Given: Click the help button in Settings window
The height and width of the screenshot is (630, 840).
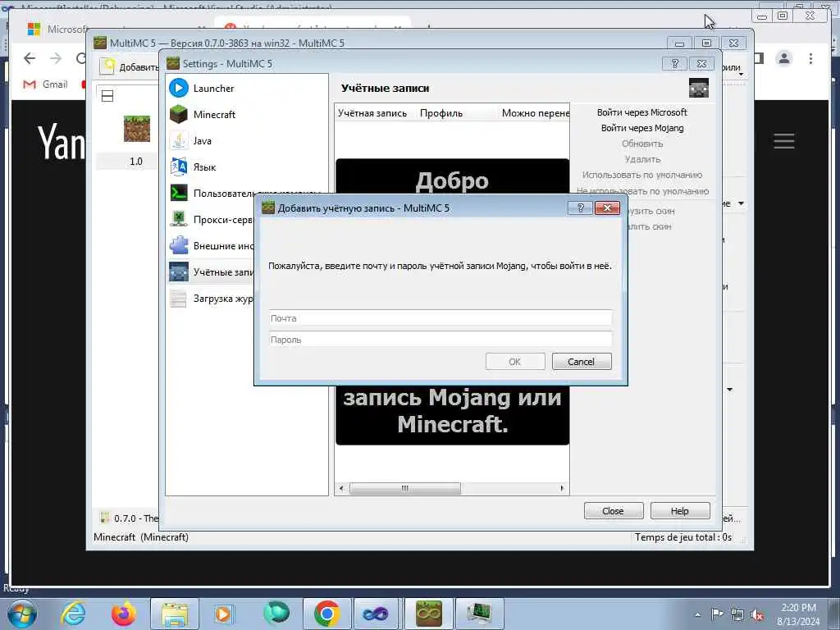Looking at the screenshot, I should coord(675,64).
